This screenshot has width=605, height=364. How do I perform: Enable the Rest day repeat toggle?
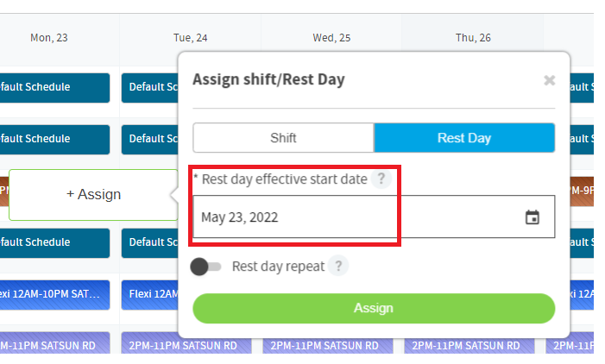point(205,267)
